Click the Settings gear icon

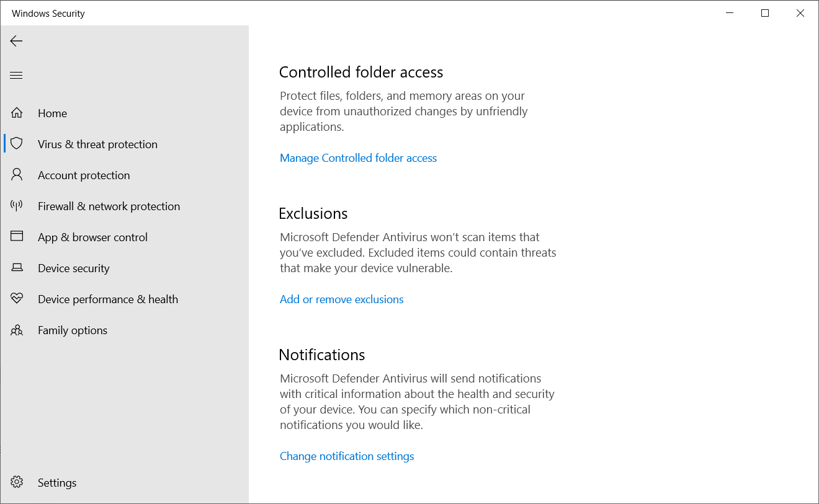17,482
